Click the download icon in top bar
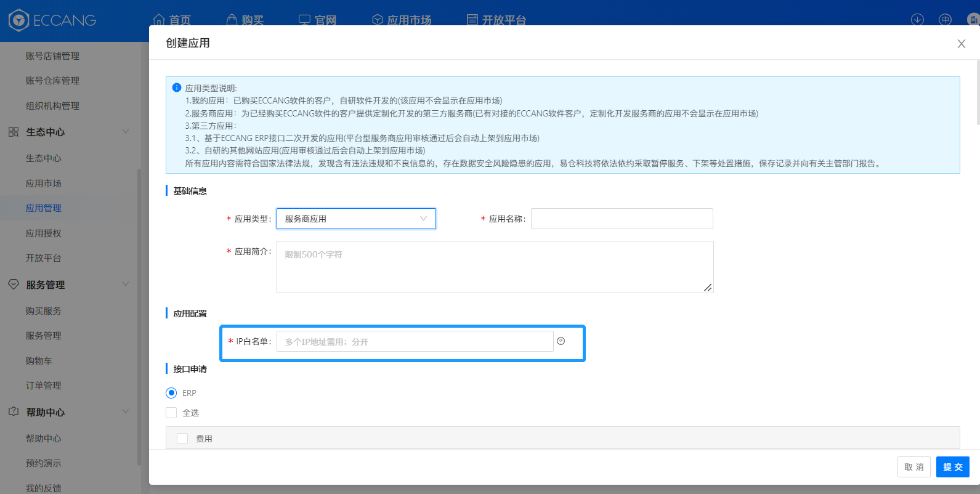Screen dimensions: 980x494 point(917,20)
